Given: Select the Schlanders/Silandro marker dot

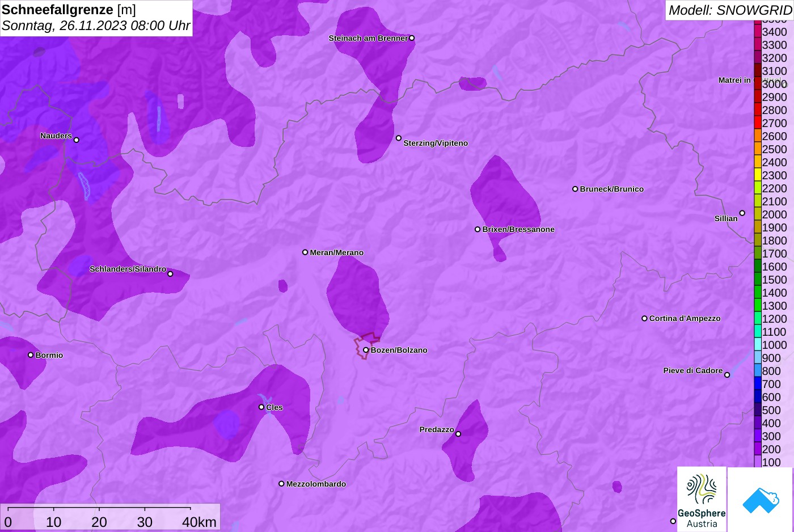Looking at the screenshot, I should click(x=170, y=274).
